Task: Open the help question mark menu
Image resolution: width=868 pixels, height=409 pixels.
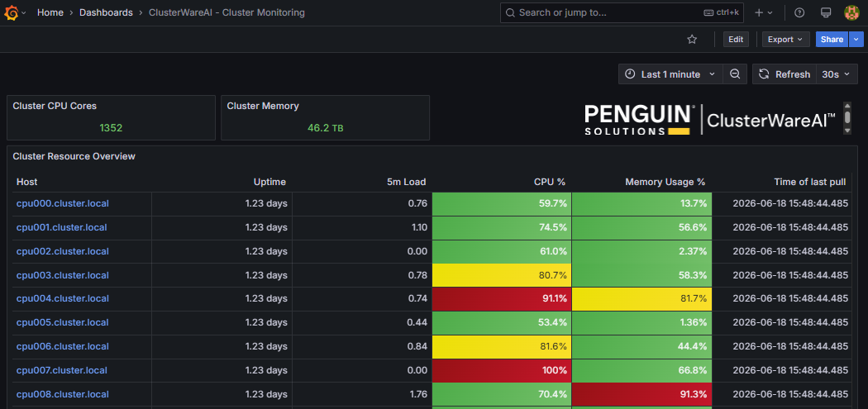Action: click(x=799, y=12)
